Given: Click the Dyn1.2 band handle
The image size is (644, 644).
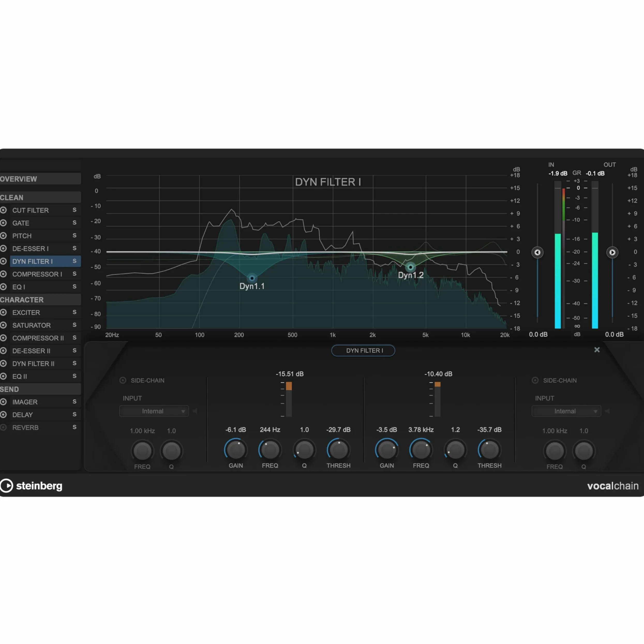Looking at the screenshot, I should point(410,267).
